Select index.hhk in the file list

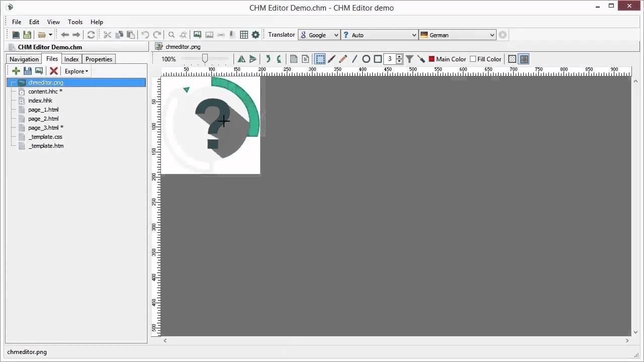40,101
